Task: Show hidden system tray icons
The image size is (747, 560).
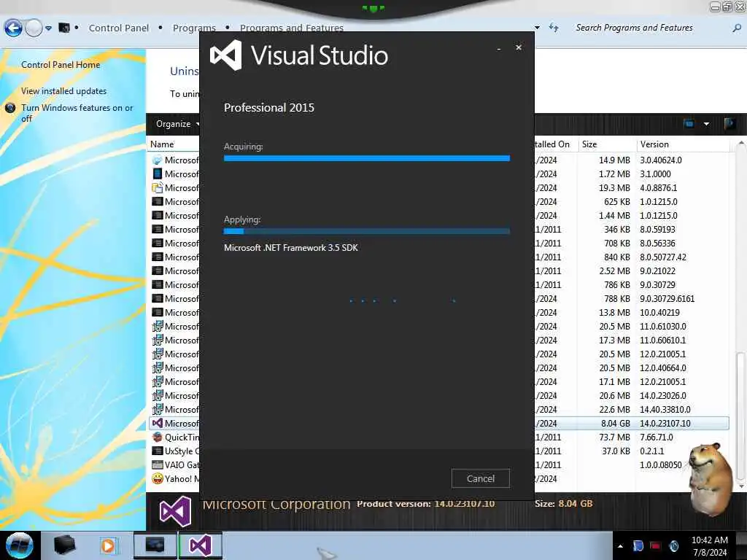Action: [620, 546]
